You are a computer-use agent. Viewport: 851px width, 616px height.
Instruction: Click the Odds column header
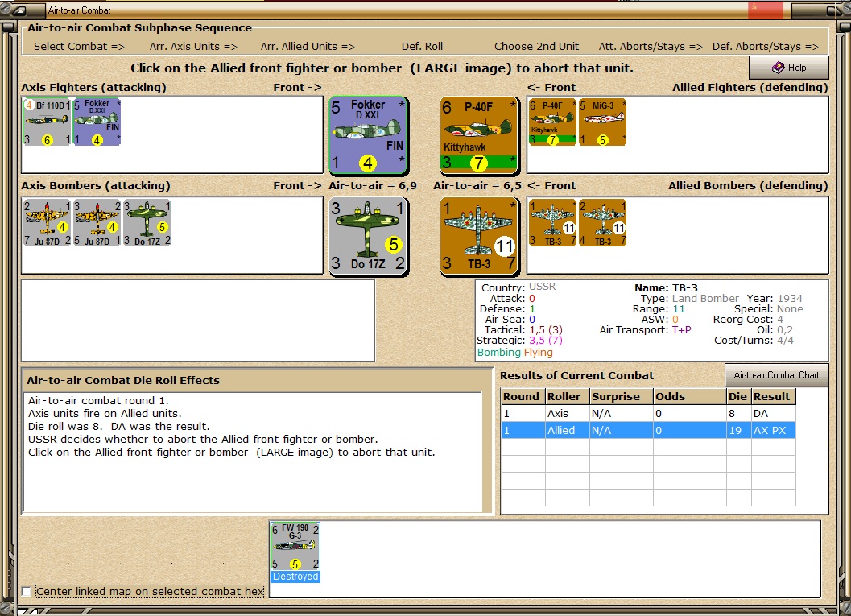689,397
